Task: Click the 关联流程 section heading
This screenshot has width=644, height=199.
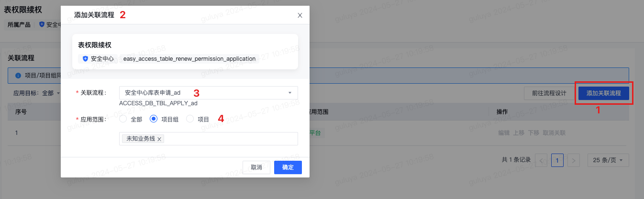Action: click(22, 58)
